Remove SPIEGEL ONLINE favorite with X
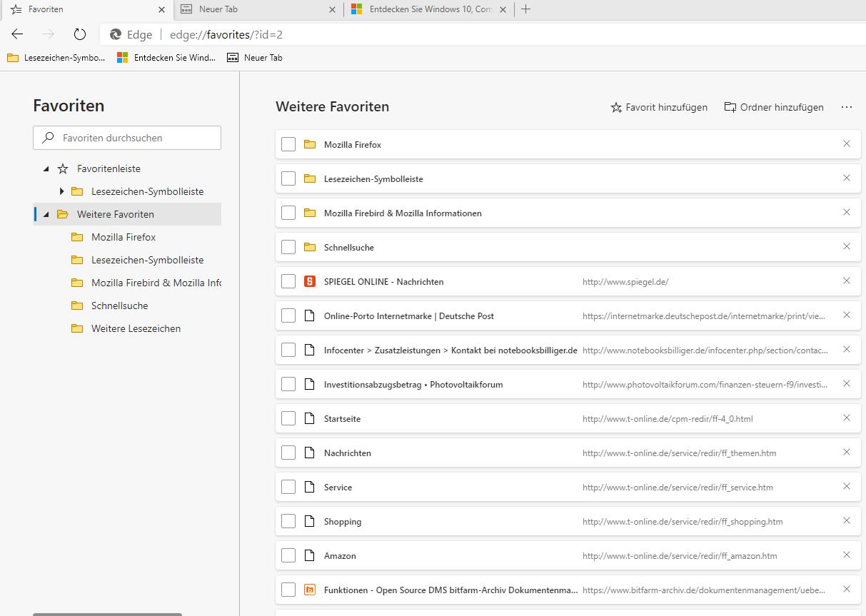This screenshot has height=616, width=866. click(847, 281)
